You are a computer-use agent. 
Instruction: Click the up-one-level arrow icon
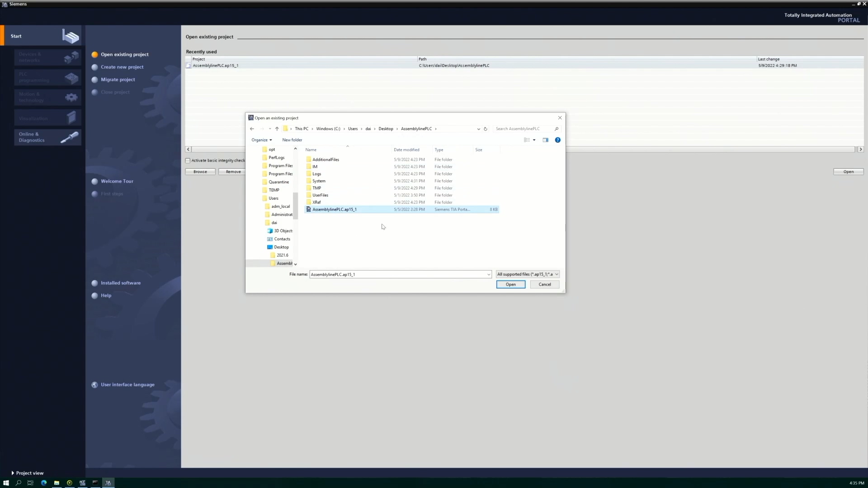click(x=277, y=129)
